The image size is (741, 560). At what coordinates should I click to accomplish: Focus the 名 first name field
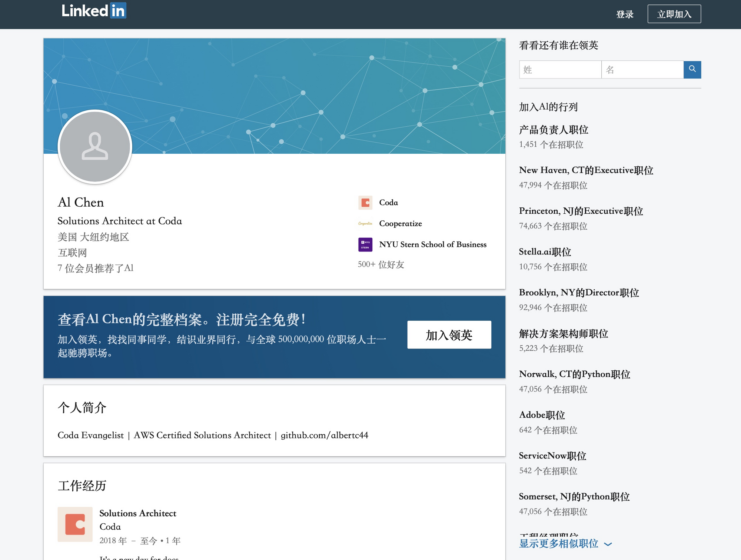(x=642, y=70)
